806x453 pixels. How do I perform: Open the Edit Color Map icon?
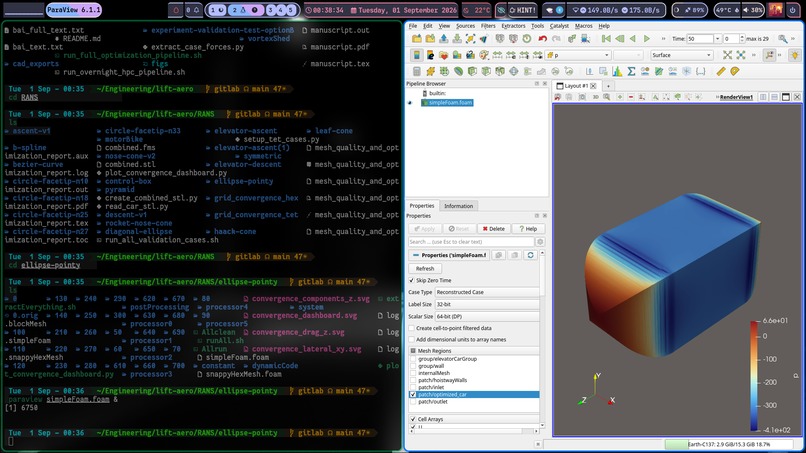point(431,55)
